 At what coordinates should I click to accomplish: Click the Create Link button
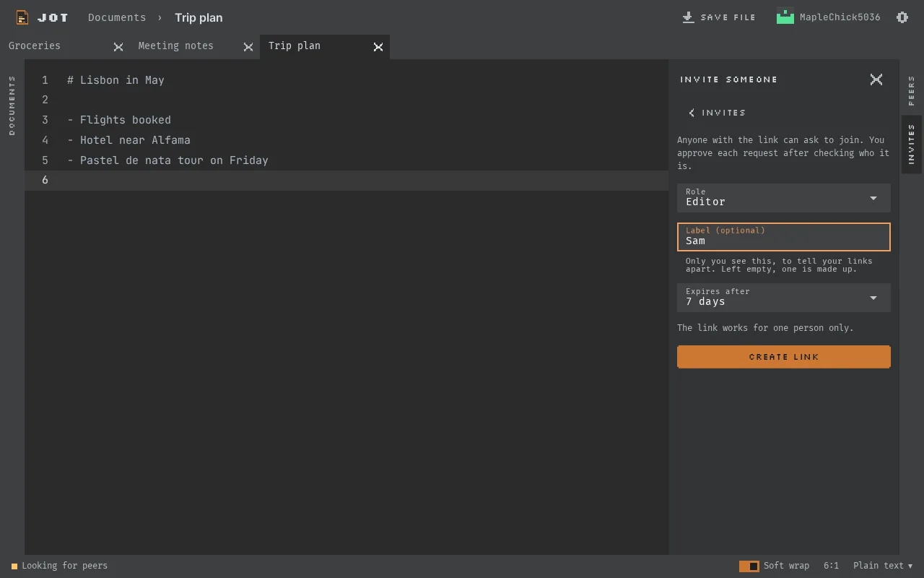(784, 357)
